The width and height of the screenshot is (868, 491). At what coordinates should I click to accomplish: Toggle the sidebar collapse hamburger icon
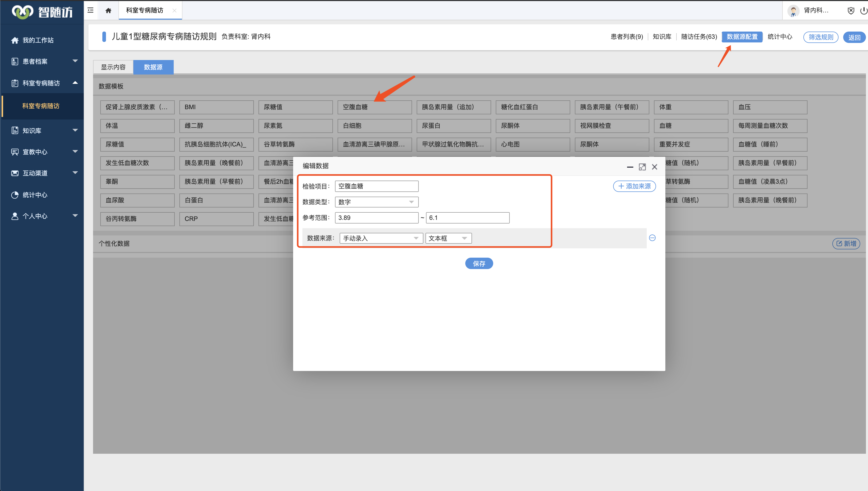click(x=90, y=10)
